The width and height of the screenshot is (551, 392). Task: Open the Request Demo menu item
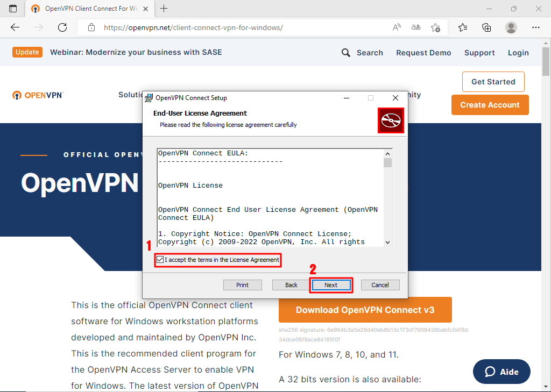click(x=423, y=53)
